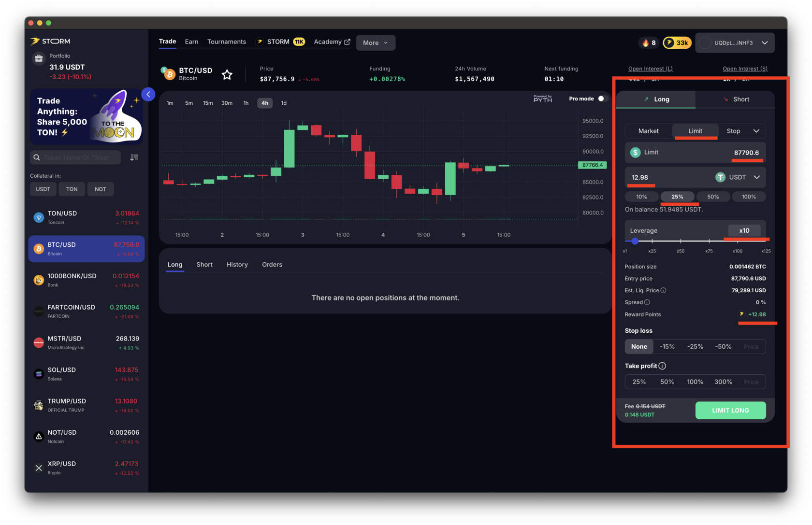
Task: Select the 4h chart timeframe
Action: 265,103
